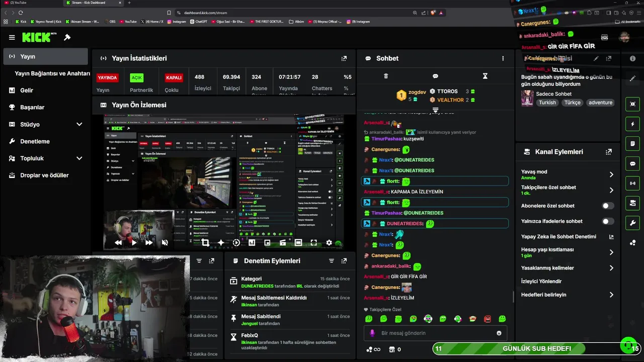Click the 69.394 Takipçi stat
This screenshot has height=362, width=644.
[231, 82]
